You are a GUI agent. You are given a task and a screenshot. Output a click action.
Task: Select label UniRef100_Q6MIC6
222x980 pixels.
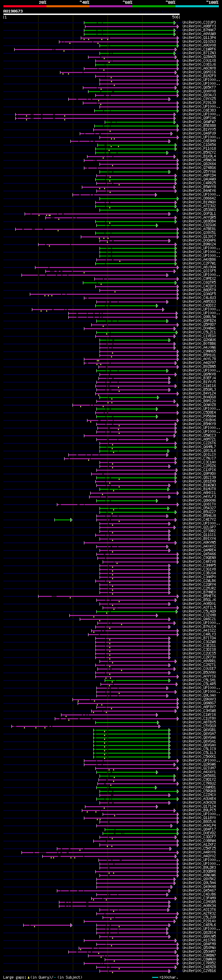tap(199, 72)
